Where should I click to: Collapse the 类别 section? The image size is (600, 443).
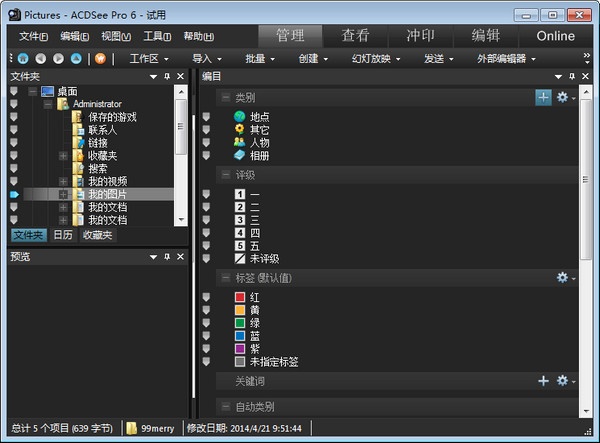[x=226, y=97]
